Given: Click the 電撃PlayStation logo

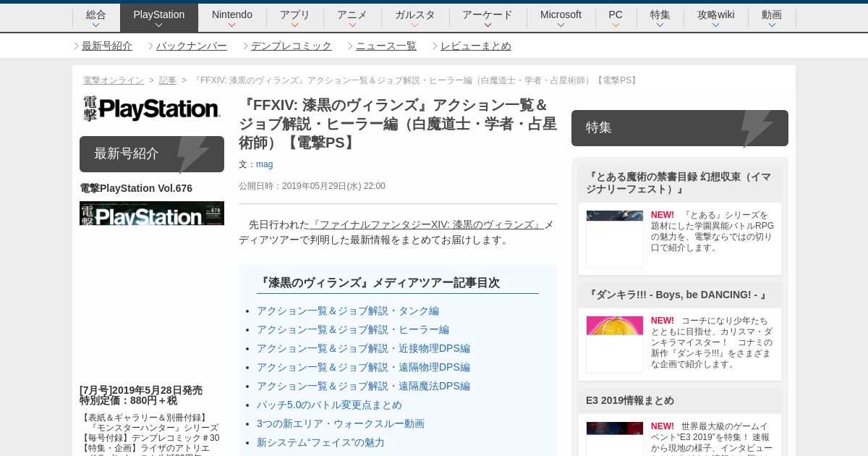Looking at the screenshot, I should [x=151, y=109].
